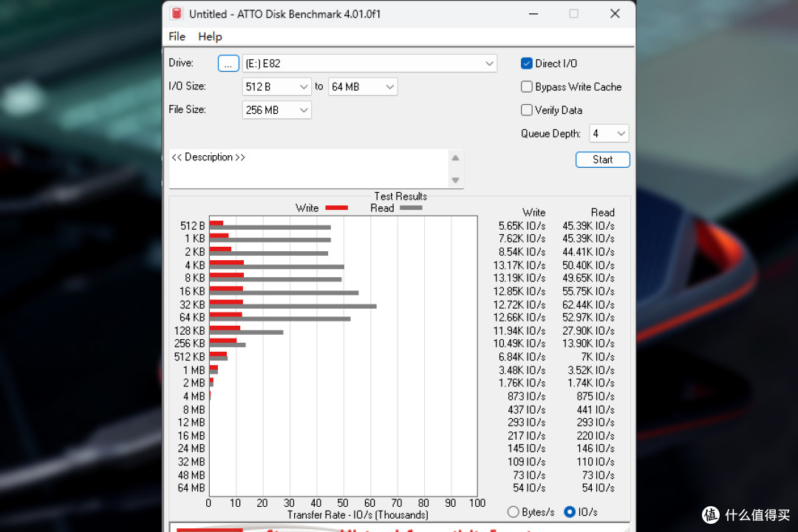Click the 16 KB read value 55.75K IO/s
Screen dimensions: 798x532
(588, 292)
